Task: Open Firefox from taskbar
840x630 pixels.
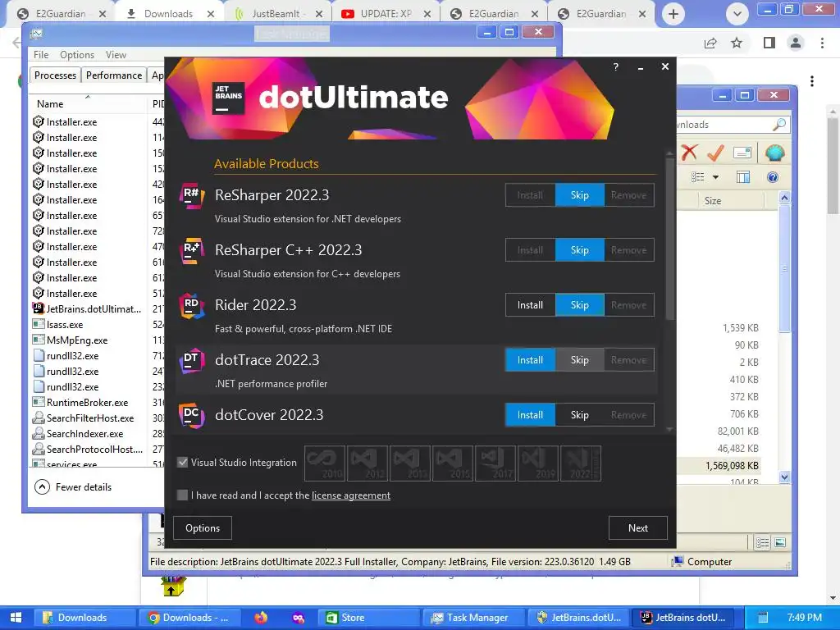Action: [x=261, y=618]
